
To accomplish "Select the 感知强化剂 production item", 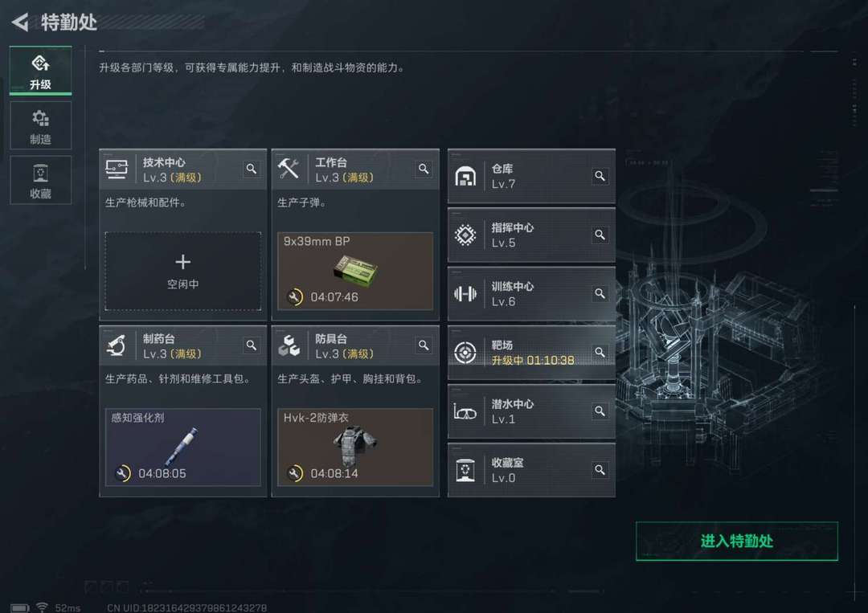I will pos(182,447).
